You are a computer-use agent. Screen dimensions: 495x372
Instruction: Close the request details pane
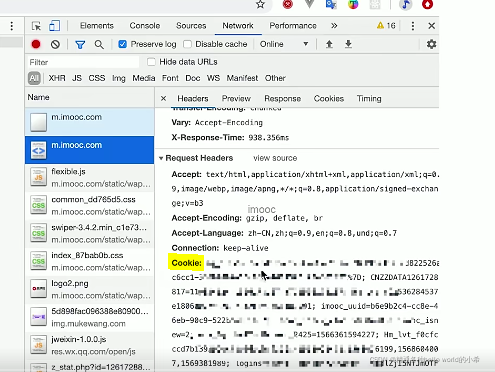click(163, 98)
